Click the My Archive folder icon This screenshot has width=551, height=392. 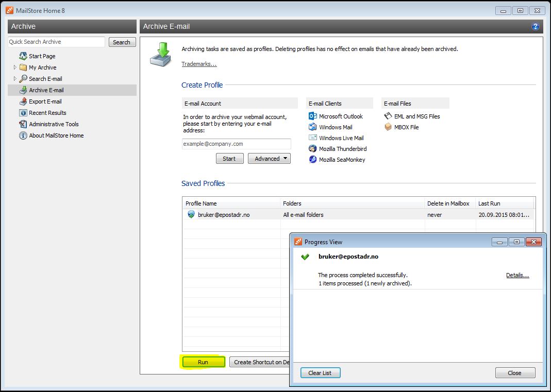tap(23, 67)
